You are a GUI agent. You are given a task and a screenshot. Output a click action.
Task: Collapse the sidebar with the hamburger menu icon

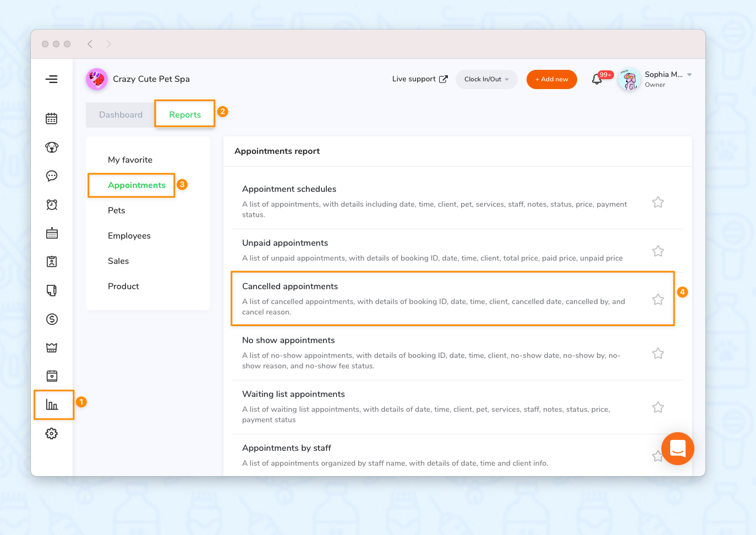tap(52, 79)
